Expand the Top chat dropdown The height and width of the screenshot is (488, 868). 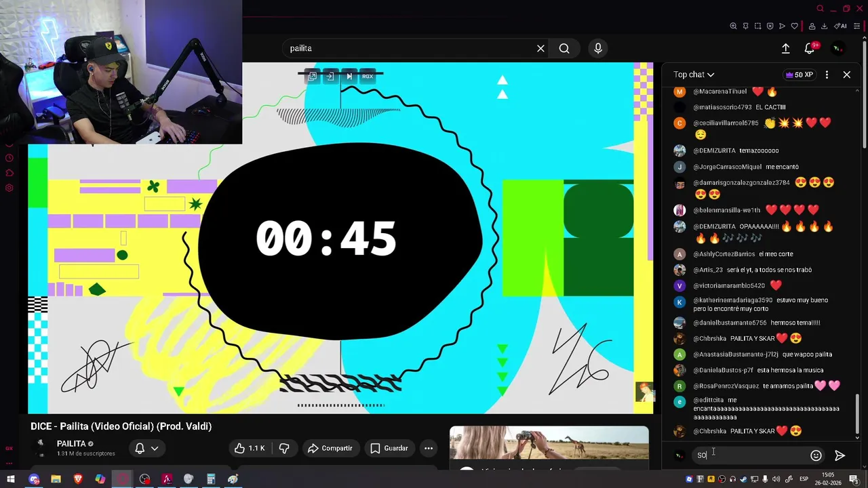(694, 75)
